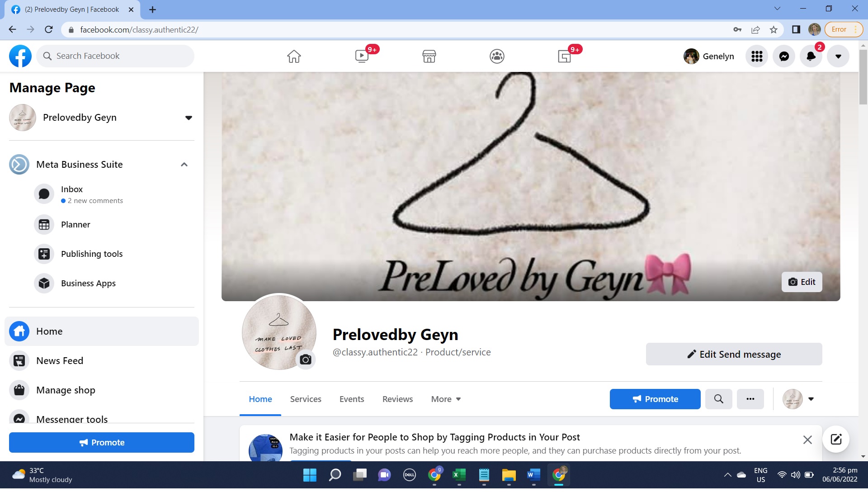868x492 pixels.
Task: Click the profile picture camera icon
Action: coord(306,360)
